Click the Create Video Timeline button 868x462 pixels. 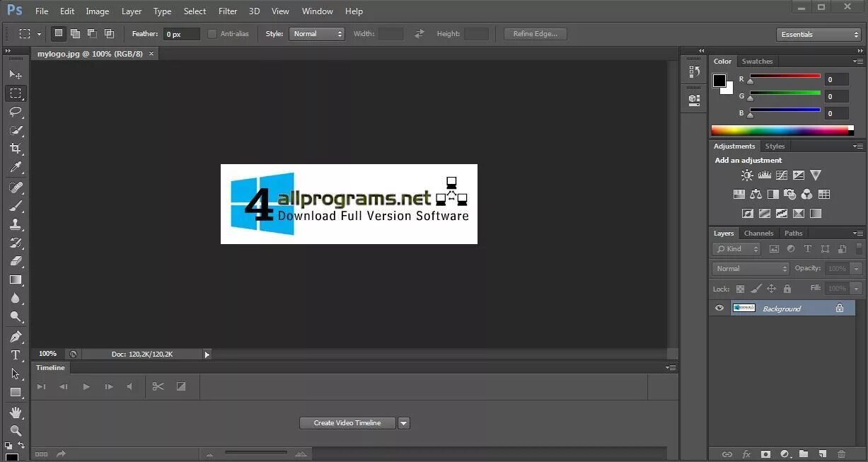click(347, 422)
